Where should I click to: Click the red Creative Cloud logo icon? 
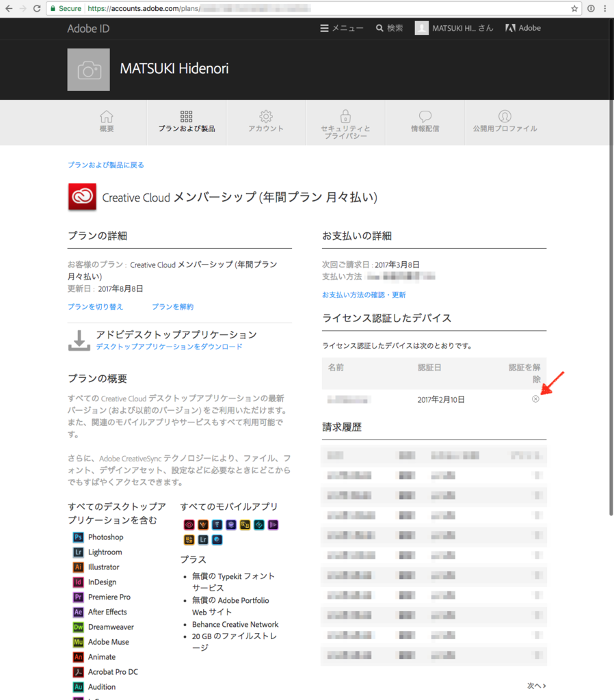(82, 196)
